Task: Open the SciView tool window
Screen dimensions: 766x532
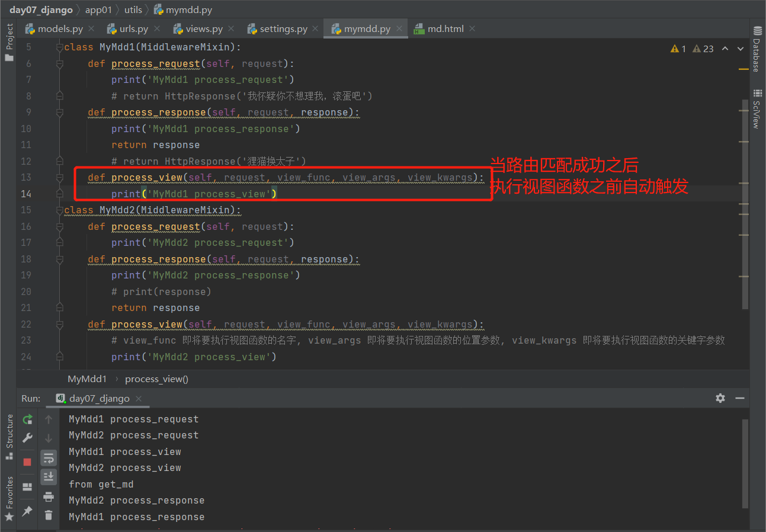Action: (757, 108)
